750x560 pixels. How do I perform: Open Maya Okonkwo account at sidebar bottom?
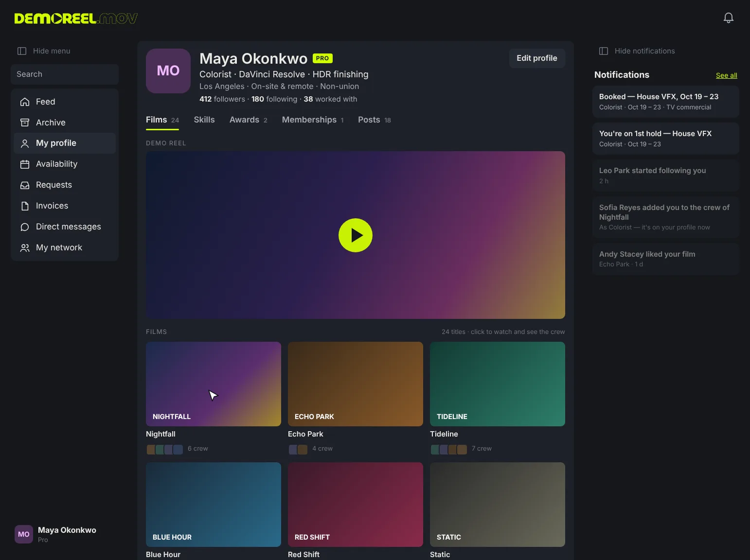[x=55, y=534]
